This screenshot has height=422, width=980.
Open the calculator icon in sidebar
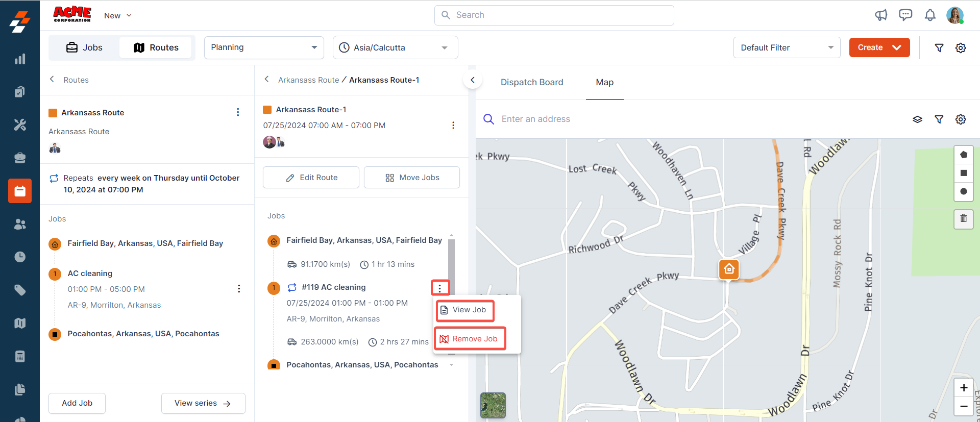(20, 356)
